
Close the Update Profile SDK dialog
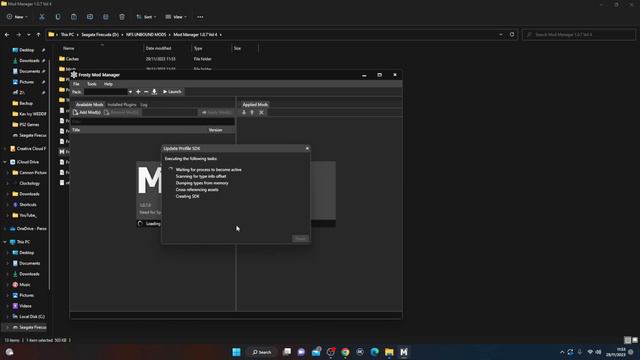tap(307, 148)
